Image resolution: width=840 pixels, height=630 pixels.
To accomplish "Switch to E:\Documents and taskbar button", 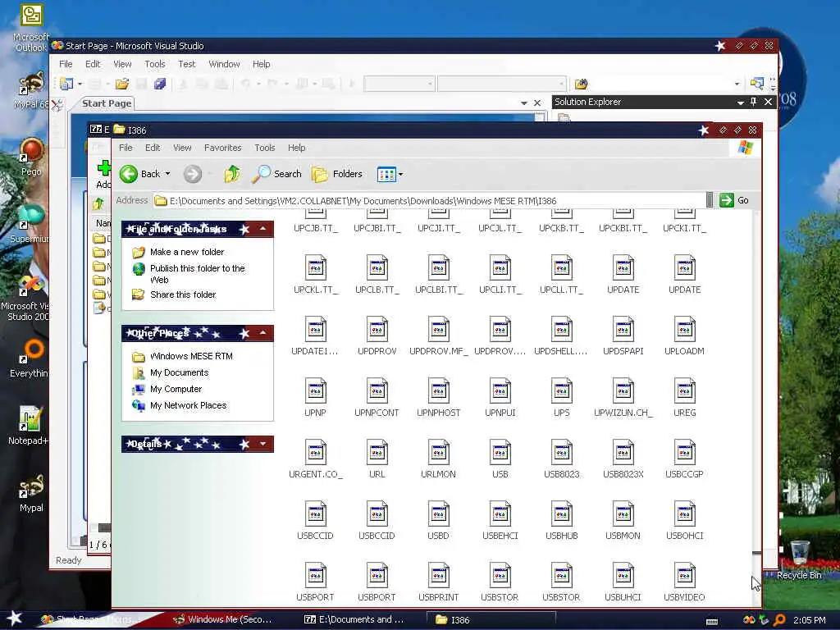I will point(354,619).
